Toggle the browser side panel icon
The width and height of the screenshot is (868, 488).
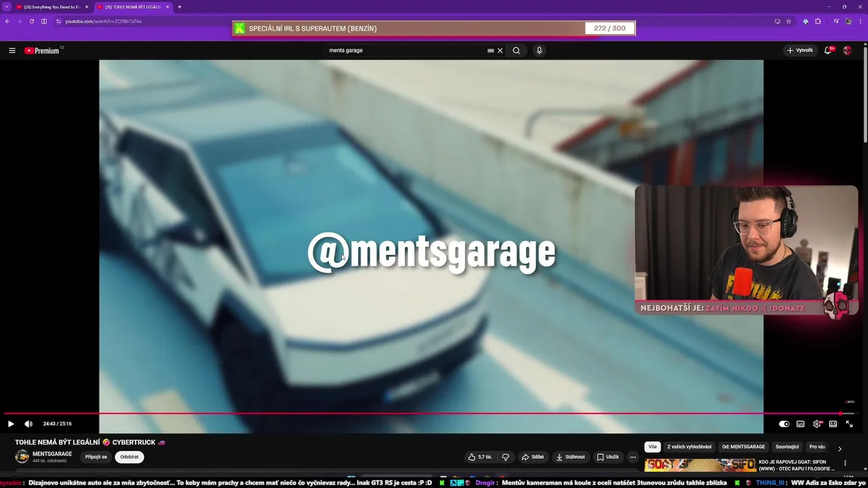(44, 21)
